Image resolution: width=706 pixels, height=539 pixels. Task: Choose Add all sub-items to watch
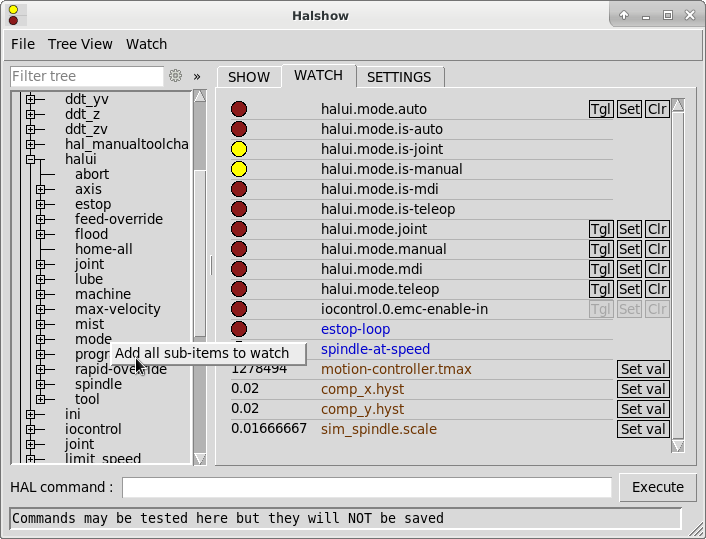(x=202, y=353)
